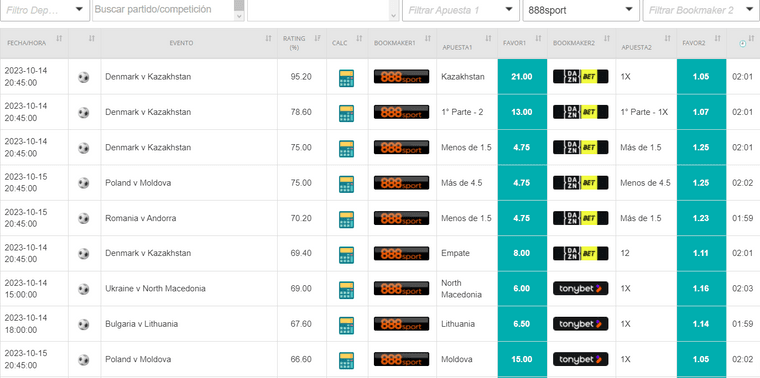Open calculator for Ukraine v North Macedonia row
The width and height of the screenshot is (760, 378).
pyautogui.click(x=347, y=289)
